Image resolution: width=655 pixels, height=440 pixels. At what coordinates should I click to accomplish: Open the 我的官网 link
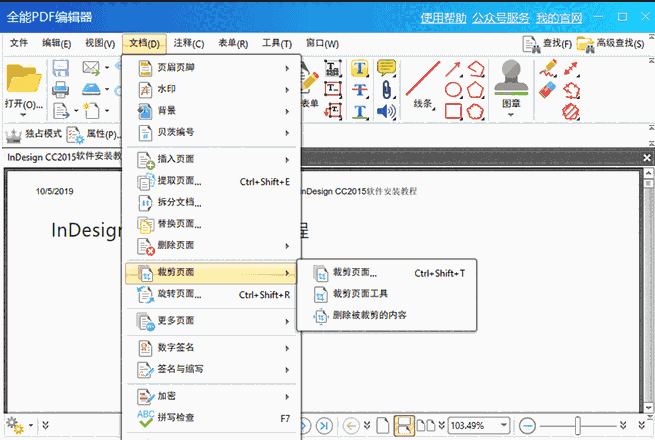[x=559, y=18]
